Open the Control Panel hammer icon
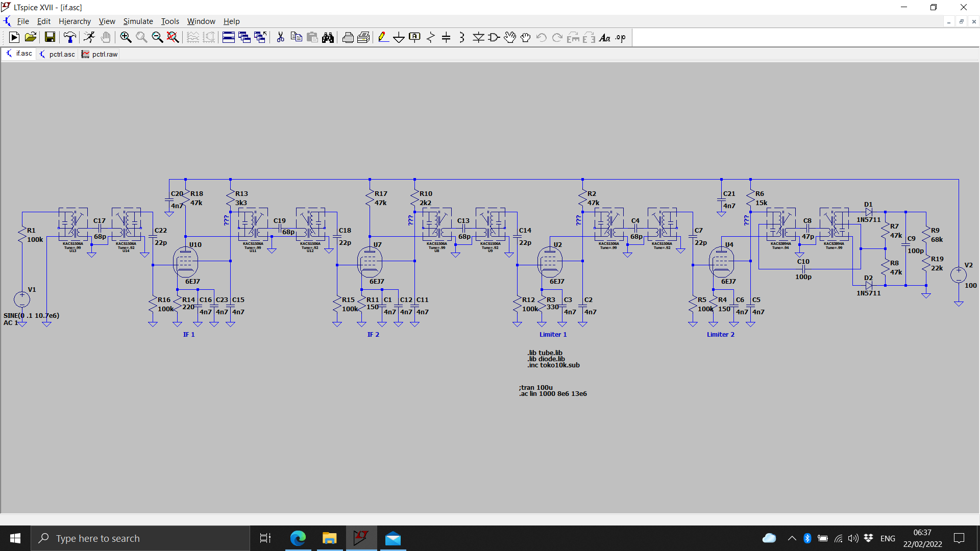980x551 pixels. click(x=69, y=37)
